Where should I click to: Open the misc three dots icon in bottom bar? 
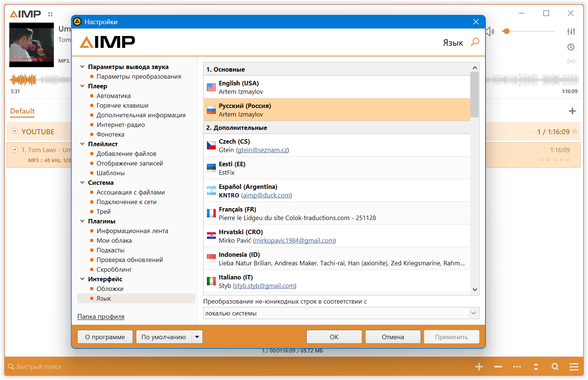pos(517,367)
